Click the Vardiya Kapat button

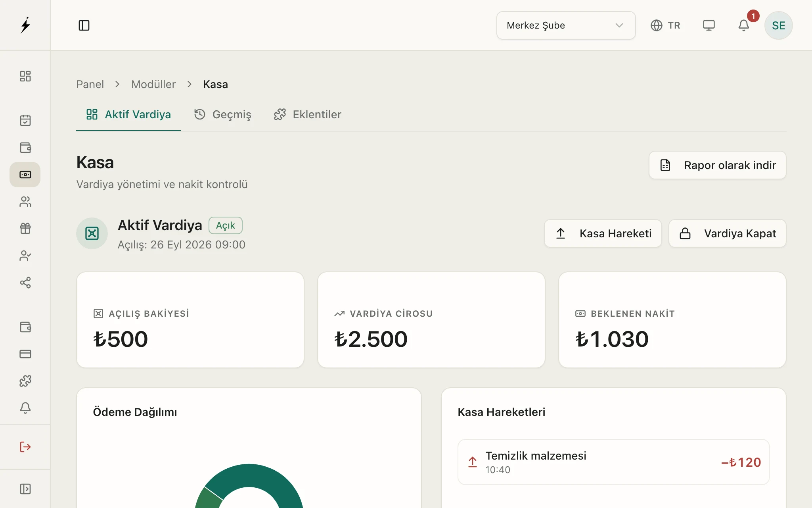pyautogui.click(x=727, y=233)
